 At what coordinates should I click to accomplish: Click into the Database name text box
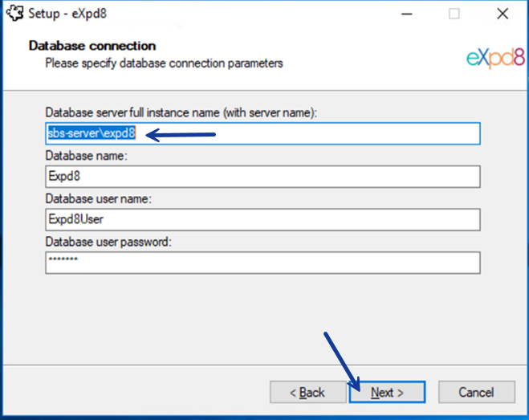coord(262,177)
